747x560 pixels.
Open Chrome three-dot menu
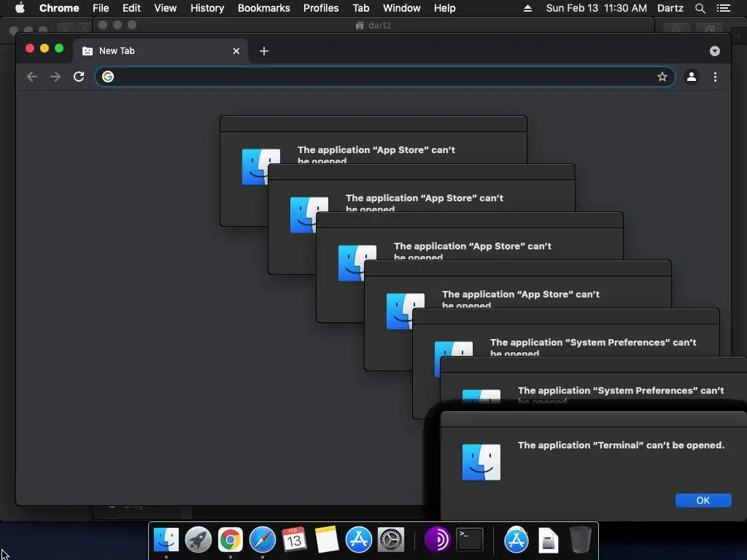click(x=715, y=77)
